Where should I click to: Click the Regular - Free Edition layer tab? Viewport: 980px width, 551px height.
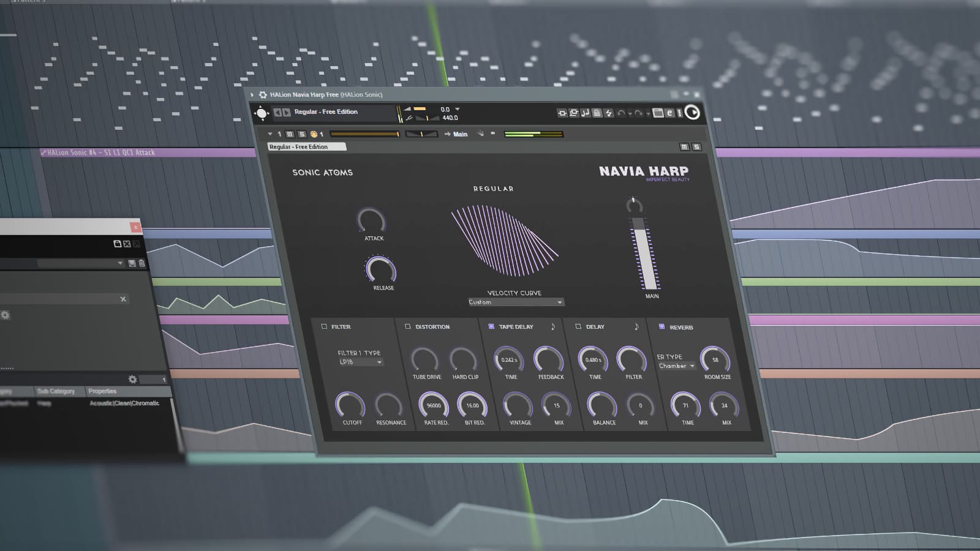tap(307, 147)
